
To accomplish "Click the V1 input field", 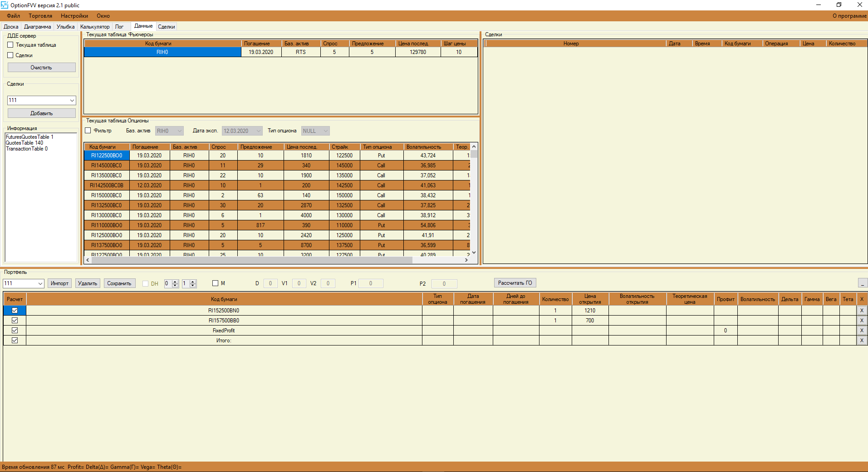I will click(x=299, y=283).
